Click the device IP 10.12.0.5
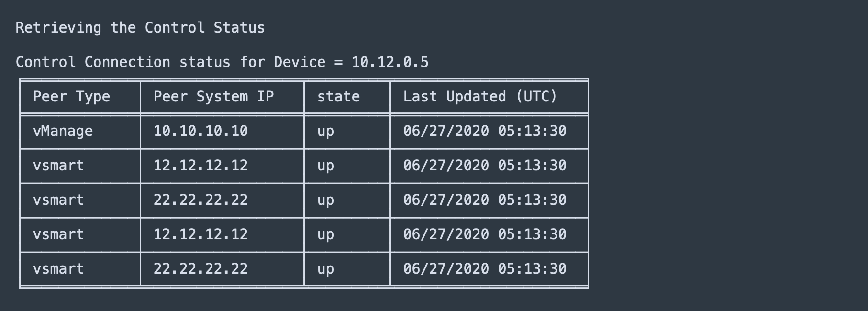The height and width of the screenshot is (311, 868). (x=390, y=62)
